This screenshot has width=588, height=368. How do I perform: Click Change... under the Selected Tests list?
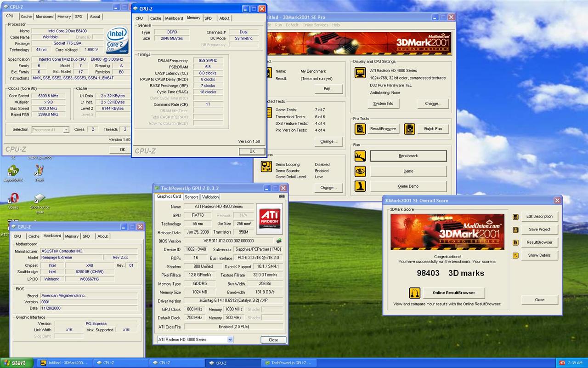point(328,141)
